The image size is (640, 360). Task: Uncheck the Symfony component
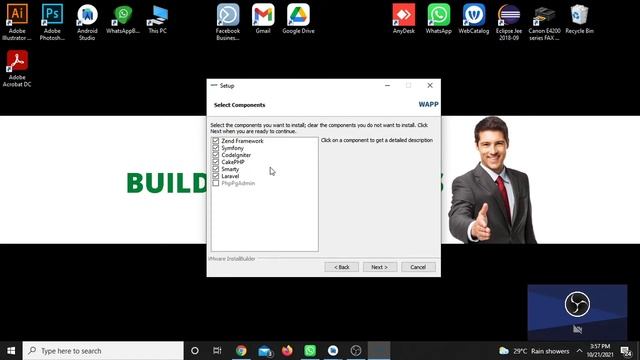point(216,148)
